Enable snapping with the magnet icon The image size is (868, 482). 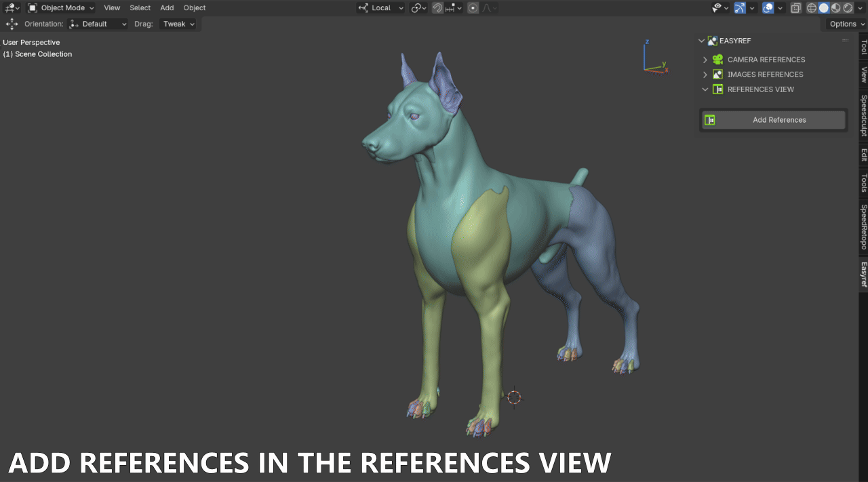click(x=438, y=7)
